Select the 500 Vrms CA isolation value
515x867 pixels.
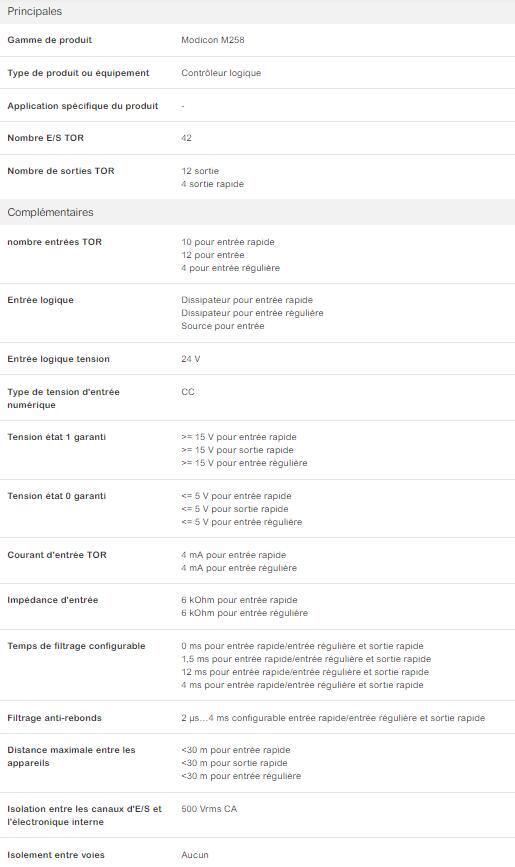(x=209, y=809)
